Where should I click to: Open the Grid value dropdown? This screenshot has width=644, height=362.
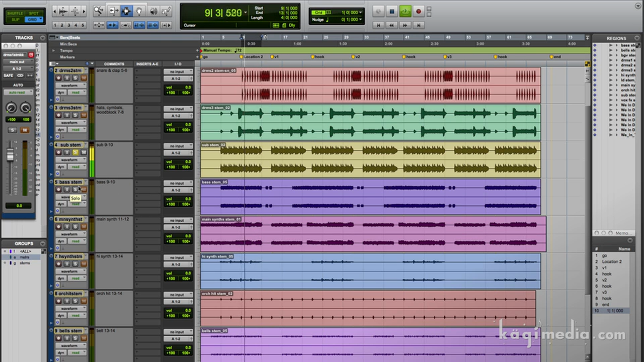point(361,13)
